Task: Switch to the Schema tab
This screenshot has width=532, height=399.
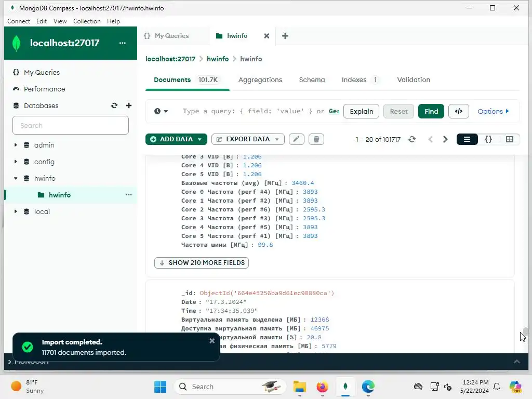Action: point(312,79)
